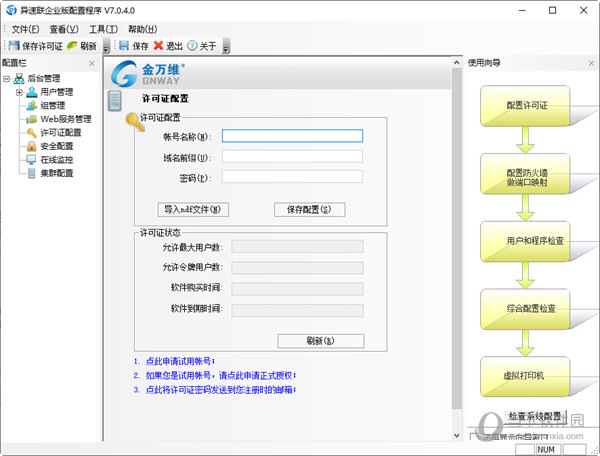
Task: Maximize the window
Action: (553, 10)
